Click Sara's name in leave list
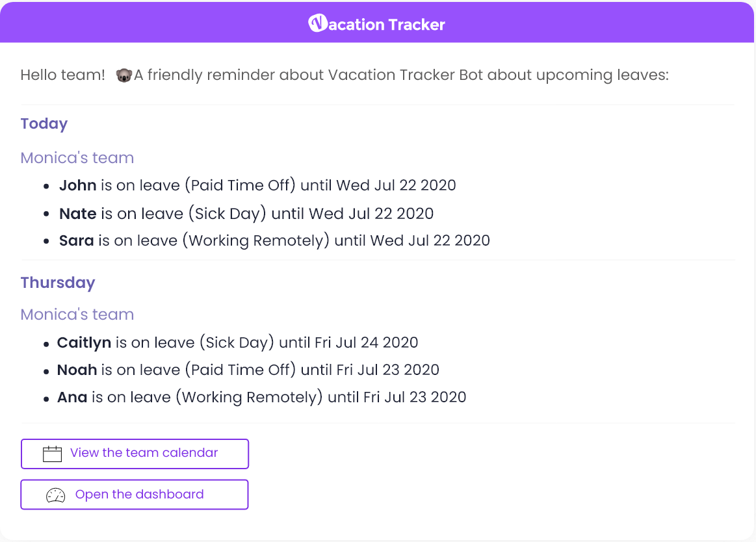 pos(76,240)
